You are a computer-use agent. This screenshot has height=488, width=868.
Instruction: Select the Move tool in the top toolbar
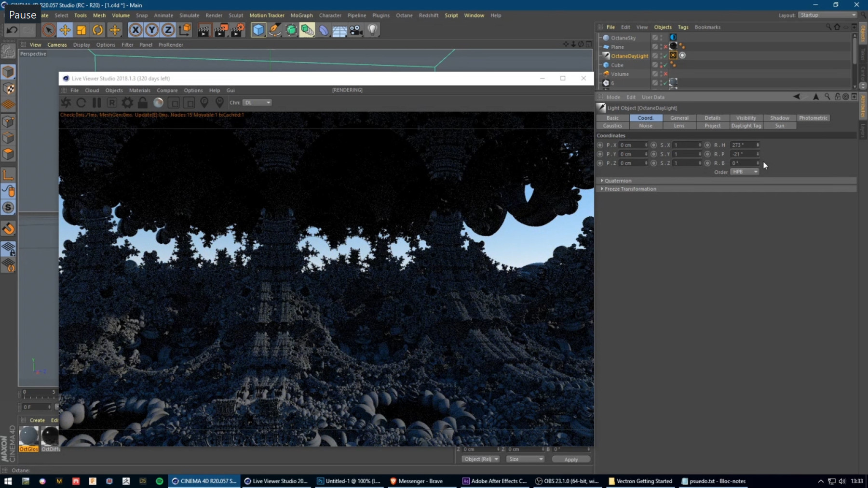click(65, 30)
